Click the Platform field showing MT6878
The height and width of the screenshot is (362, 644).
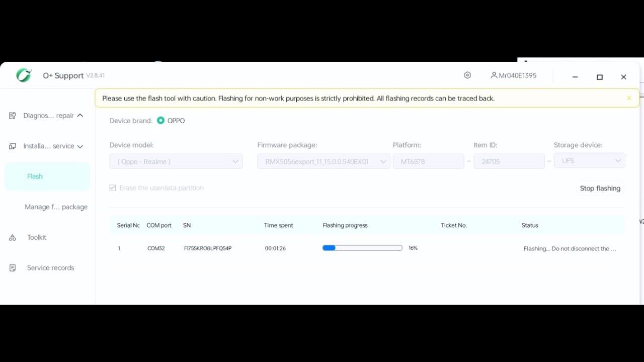click(x=428, y=161)
